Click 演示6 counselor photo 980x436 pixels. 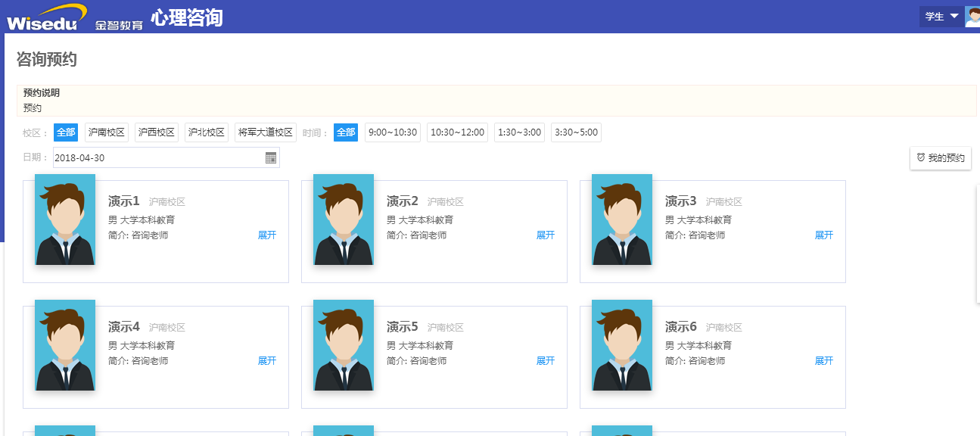click(x=622, y=345)
